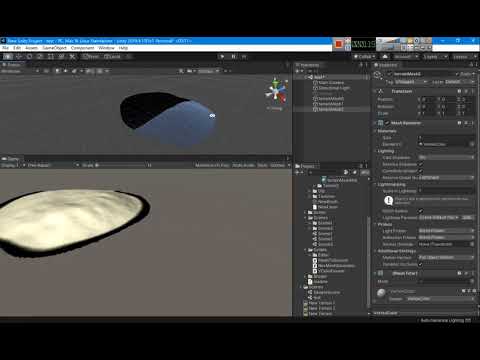Click the VertexColor material preview sphere
The image size is (480, 360).
click(x=381, y=293)
